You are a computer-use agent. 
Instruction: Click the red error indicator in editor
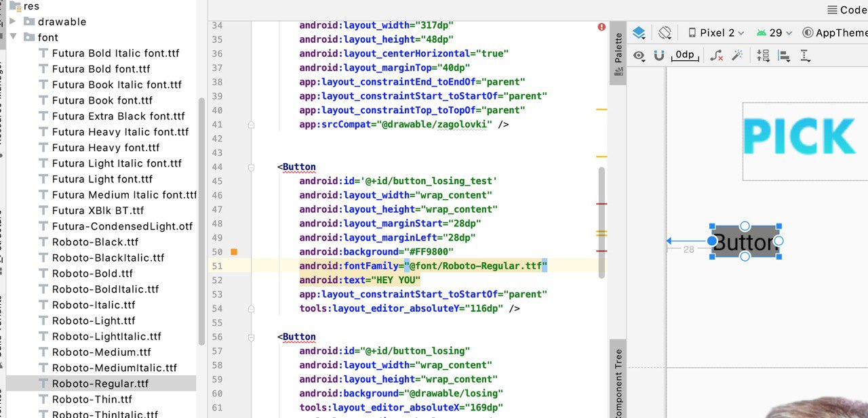[x=601, y=26]
